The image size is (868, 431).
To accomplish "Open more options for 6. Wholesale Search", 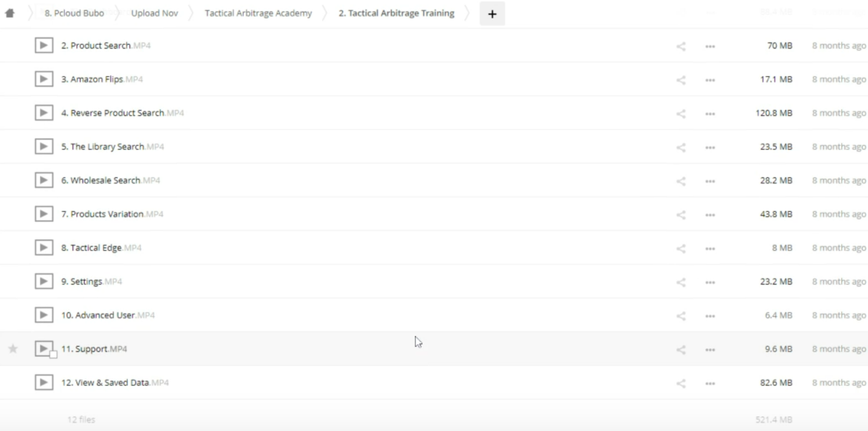I will tap(710, 181).
